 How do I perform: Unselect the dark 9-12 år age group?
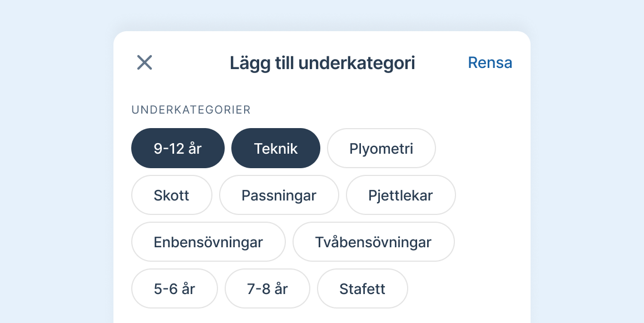(x=178, y=148)
